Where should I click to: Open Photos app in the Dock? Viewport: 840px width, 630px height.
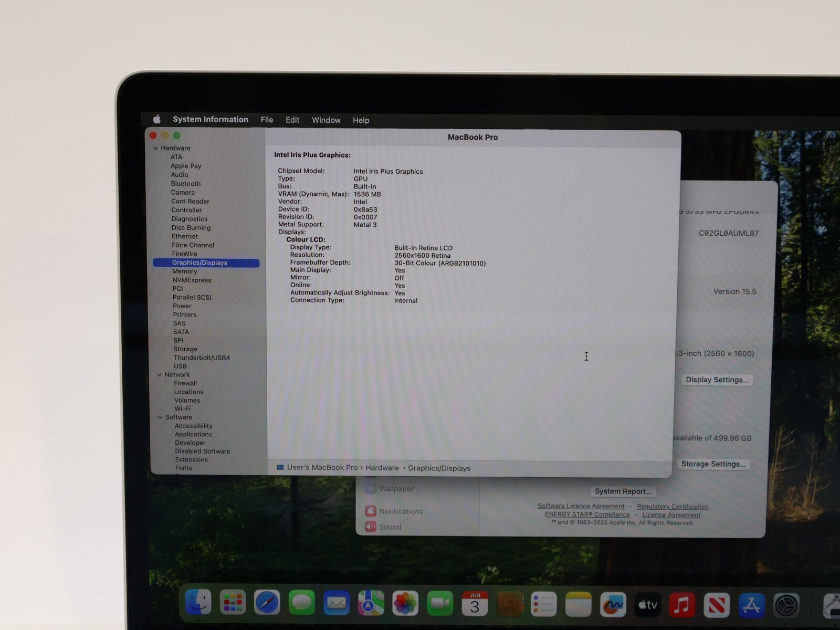[405, 603]
